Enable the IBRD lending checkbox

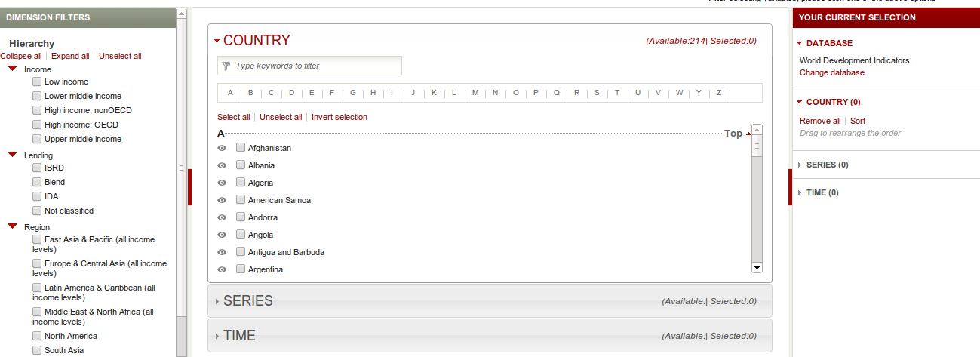point(37,168)
